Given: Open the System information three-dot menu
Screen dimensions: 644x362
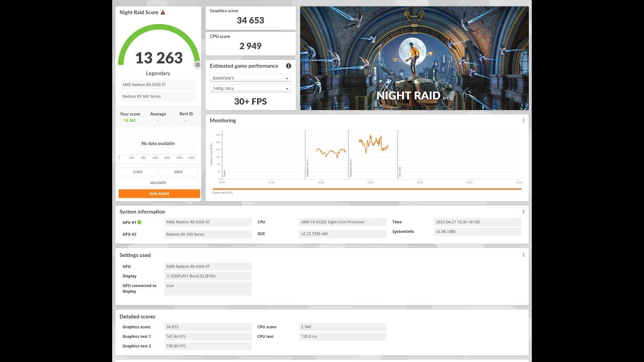Looking at the screenshot, I should point(523,212).
